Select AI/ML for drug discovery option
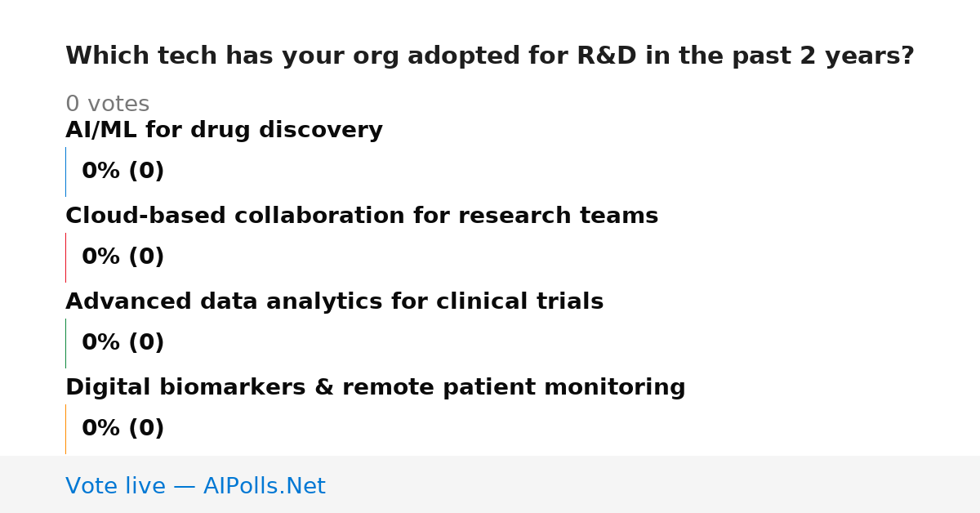This screenshot has width=980, height=513. click(x=224, y=131)
